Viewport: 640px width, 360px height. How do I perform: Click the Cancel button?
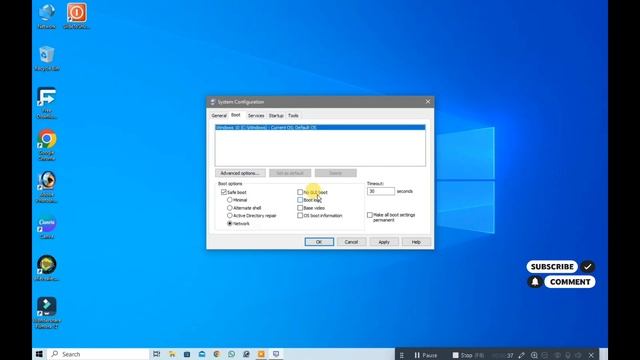tap(351, 242)
